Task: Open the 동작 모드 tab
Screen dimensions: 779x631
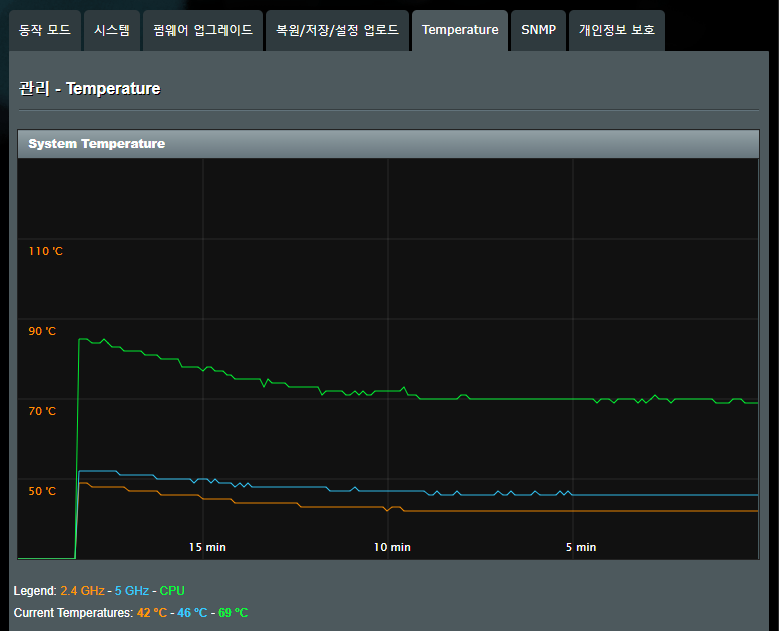Action: (45, 30)
